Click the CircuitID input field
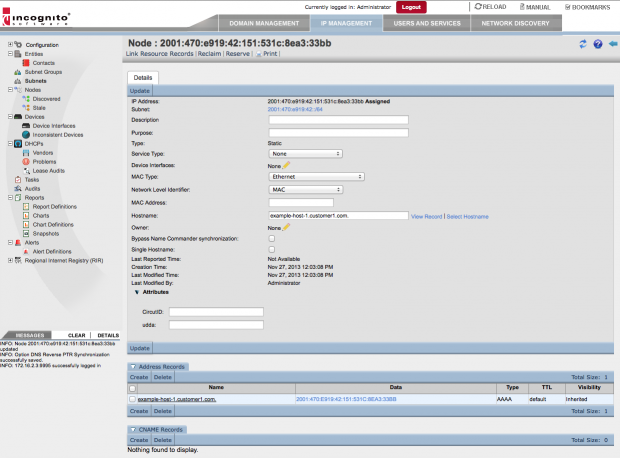620x458 pixels. pos(216,312)
